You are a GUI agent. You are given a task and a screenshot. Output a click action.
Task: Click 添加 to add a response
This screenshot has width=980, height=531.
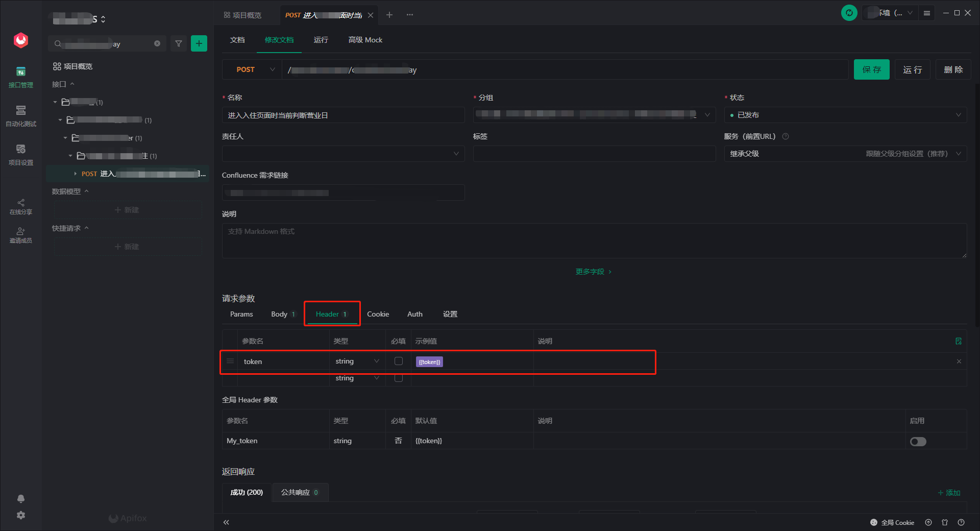(949, 493)
